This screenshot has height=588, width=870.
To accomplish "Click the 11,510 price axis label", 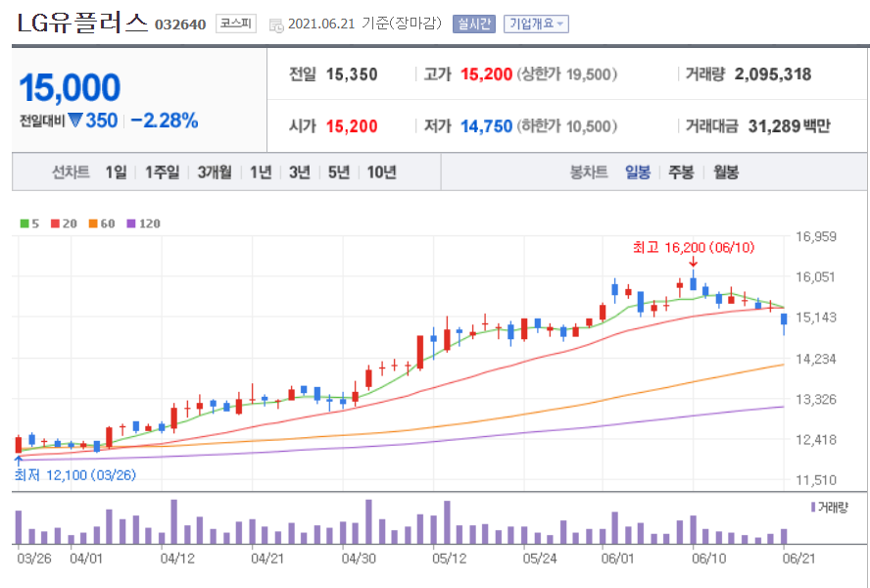I will click(815, 480).
